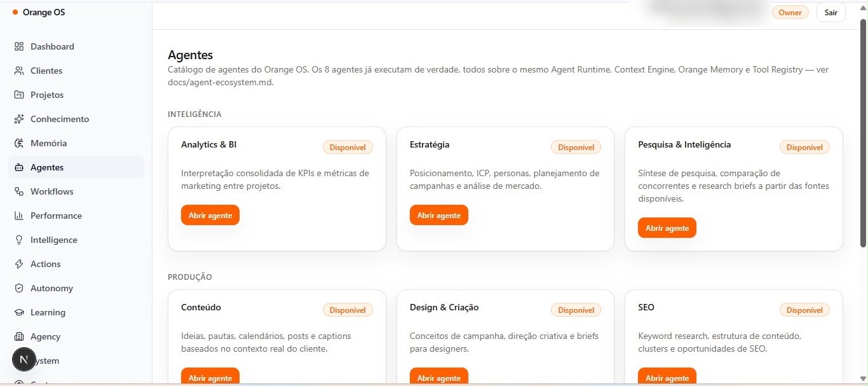This screenshot has width=868, height=386.
Task: Click the PRODUÇÃO section label
Action: pos(190,277)
